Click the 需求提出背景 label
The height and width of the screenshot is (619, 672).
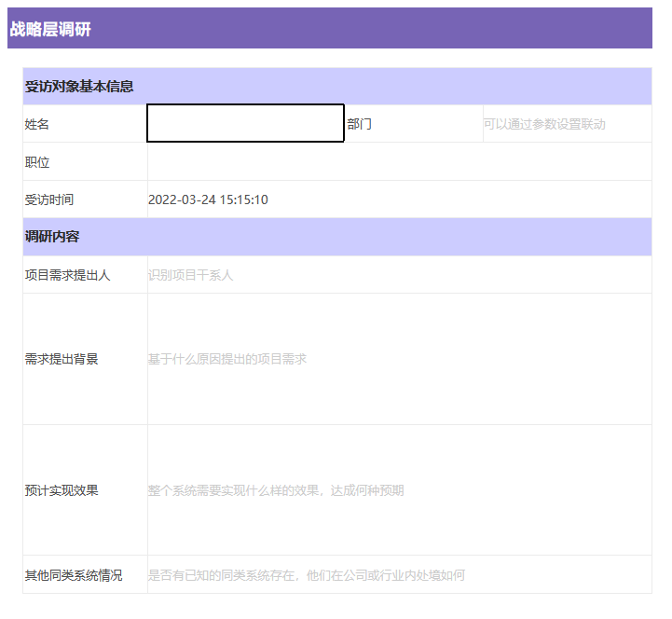(62, 359)
